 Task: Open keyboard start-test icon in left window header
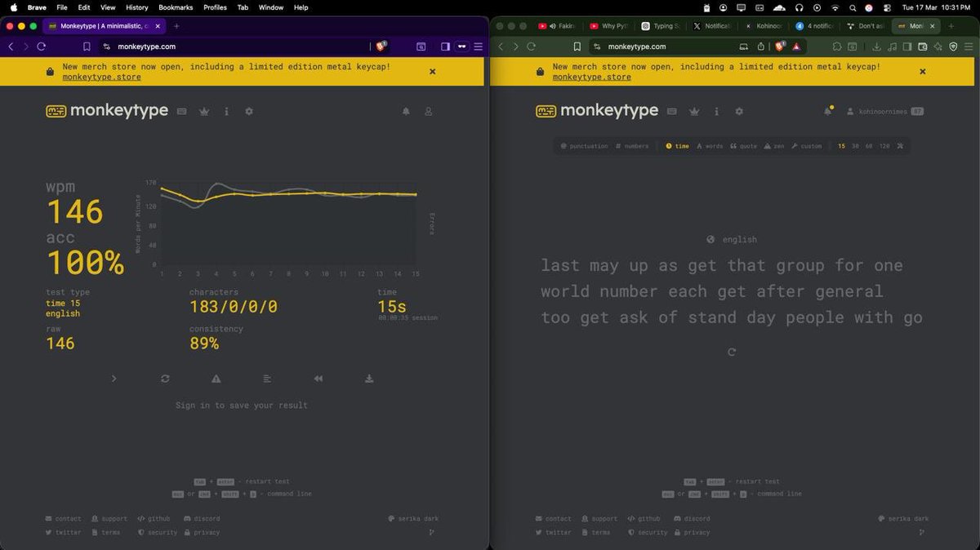[x=181, y=111]
